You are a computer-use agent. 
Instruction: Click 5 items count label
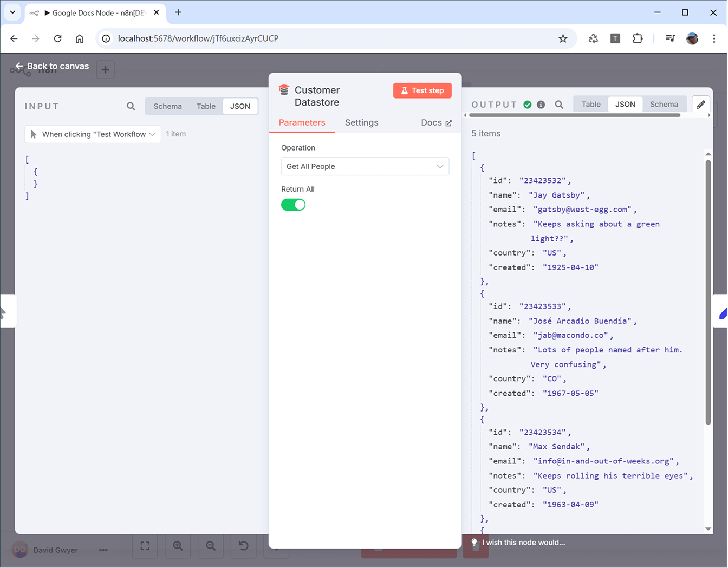(486, 133)
